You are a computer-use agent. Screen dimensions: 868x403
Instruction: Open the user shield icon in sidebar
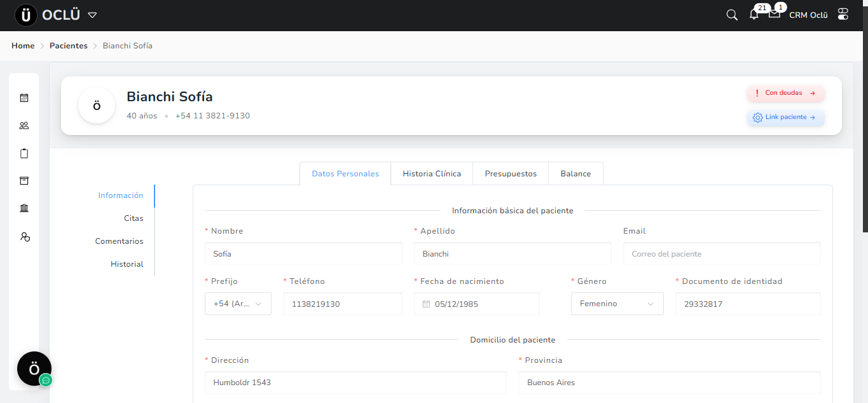click(25, 237)
